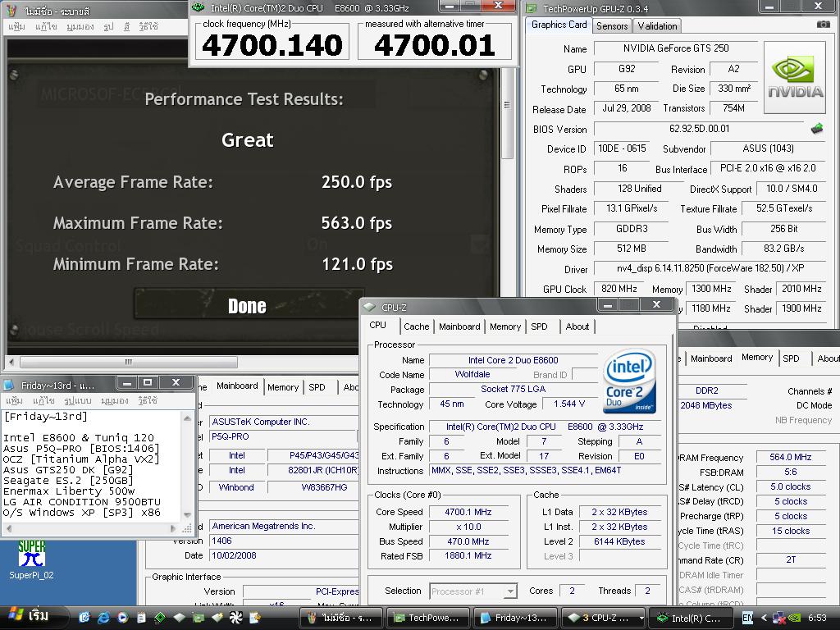Viewport: 840px width, 630px height.
Task: Open the grouped CPU-Z taskbar dropdown arrow
Action: [641, 618]
